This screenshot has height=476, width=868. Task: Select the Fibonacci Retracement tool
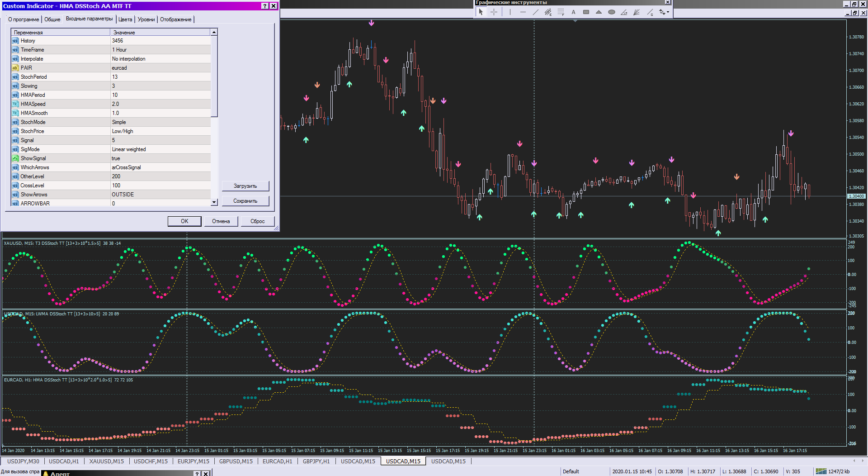pos(561,12)
